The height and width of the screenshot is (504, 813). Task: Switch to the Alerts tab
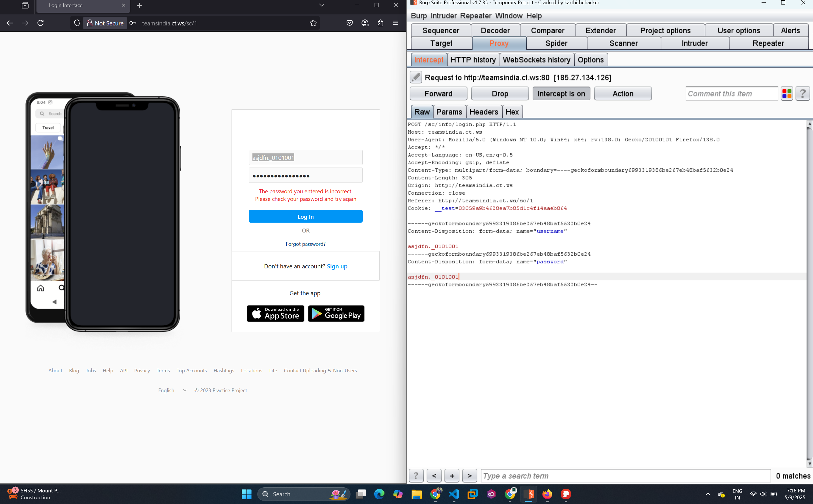point(790,30)
